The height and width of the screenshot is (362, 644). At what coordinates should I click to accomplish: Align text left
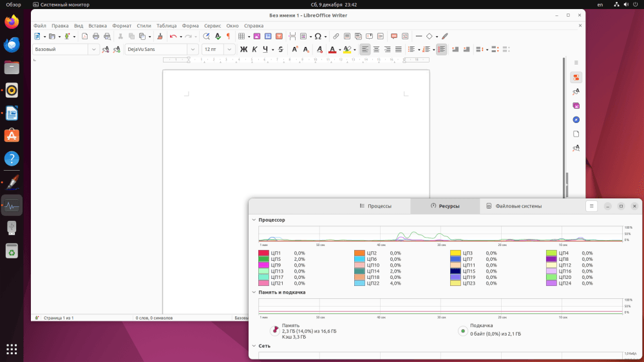click(x=365, y=50)
